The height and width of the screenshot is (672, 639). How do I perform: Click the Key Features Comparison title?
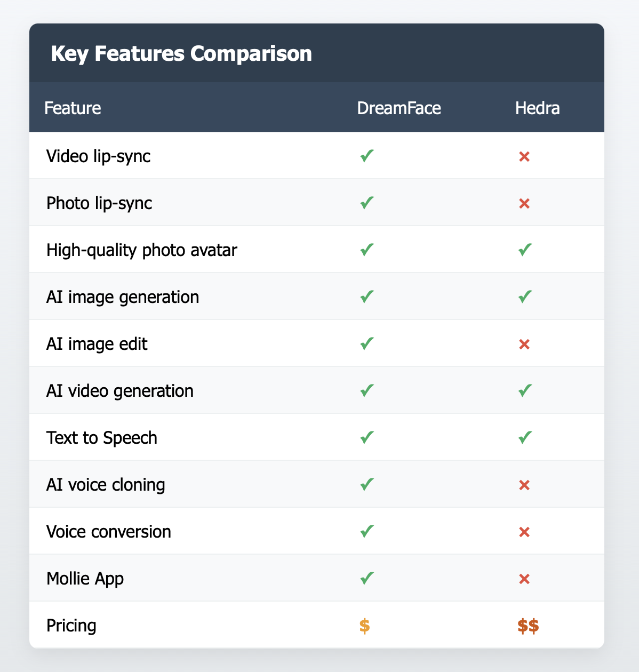click(x=181, y=54)
